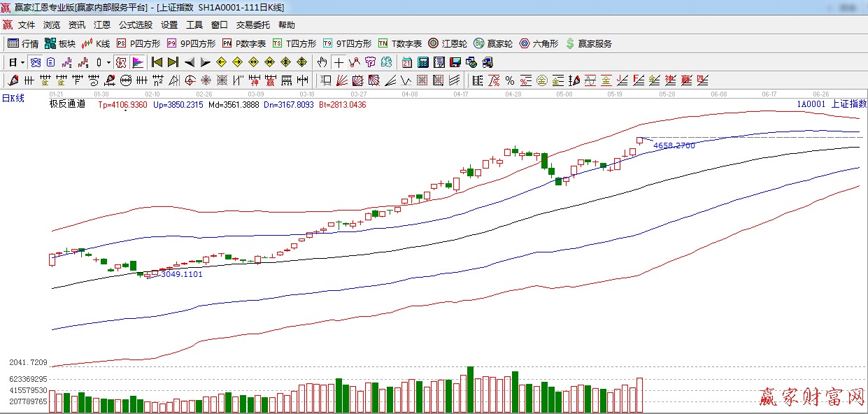Toggle the 权 adjustment button

[x=121, y=62]
